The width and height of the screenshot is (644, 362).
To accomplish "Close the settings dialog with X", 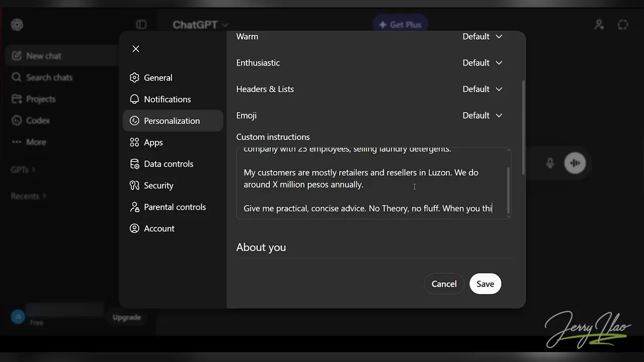I will (x=135, y=49).
